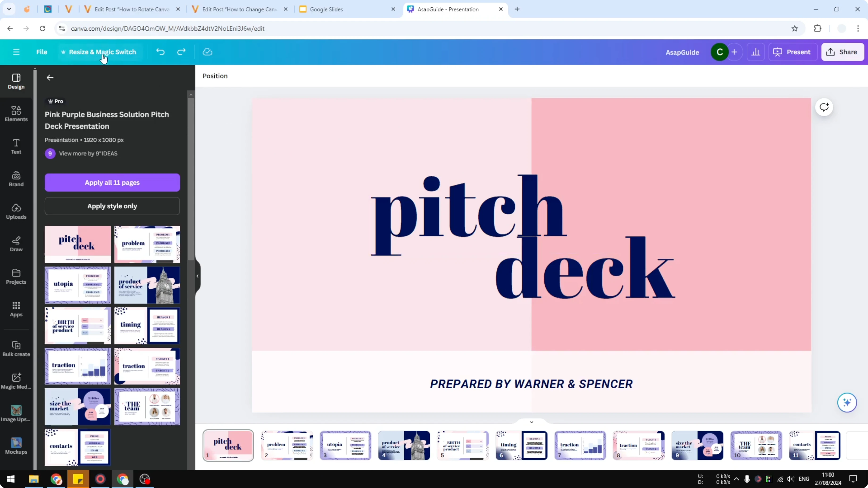Open the Design sidebar tab

[16, 82]
